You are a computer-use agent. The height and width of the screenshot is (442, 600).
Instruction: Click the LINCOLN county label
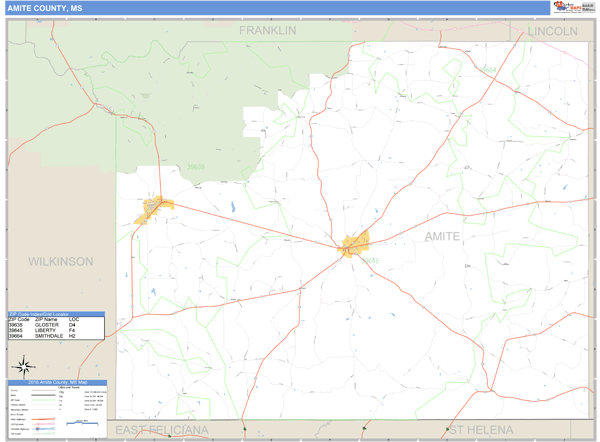(552, 31)
